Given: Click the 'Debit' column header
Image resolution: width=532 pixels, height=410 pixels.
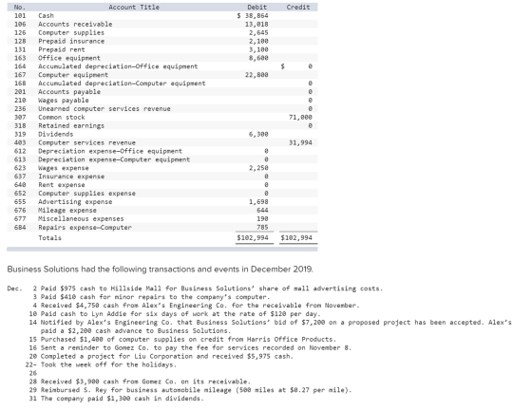Looking at the screenshot, I should (x=256, y=7).
